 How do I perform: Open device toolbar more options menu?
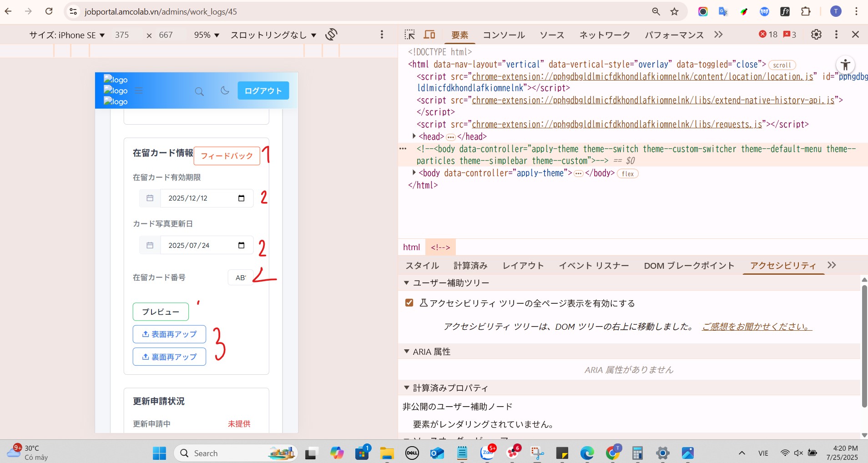tap(382, 35)
